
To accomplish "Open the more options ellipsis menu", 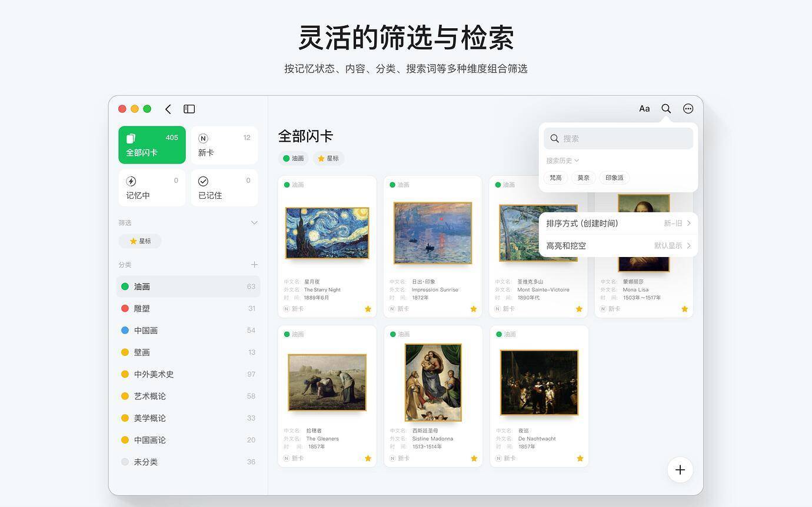I will click(x=688, y=109).
